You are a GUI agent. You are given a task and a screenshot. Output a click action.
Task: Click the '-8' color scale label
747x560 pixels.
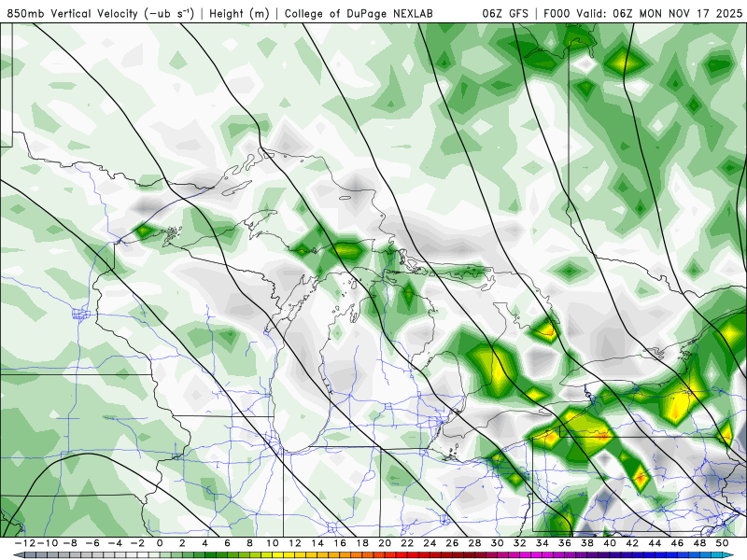tap(69, 543)
